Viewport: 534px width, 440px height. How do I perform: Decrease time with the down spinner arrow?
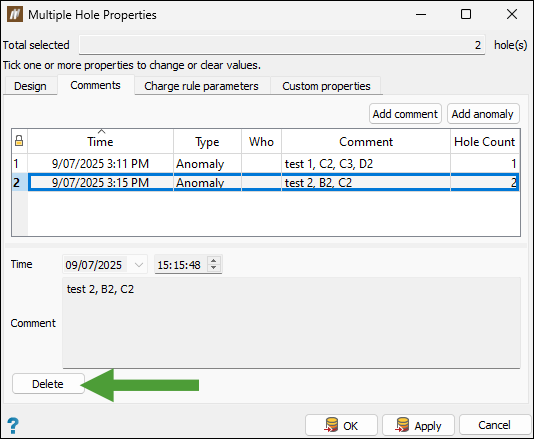pyautogui.click(x=214, y=268)
